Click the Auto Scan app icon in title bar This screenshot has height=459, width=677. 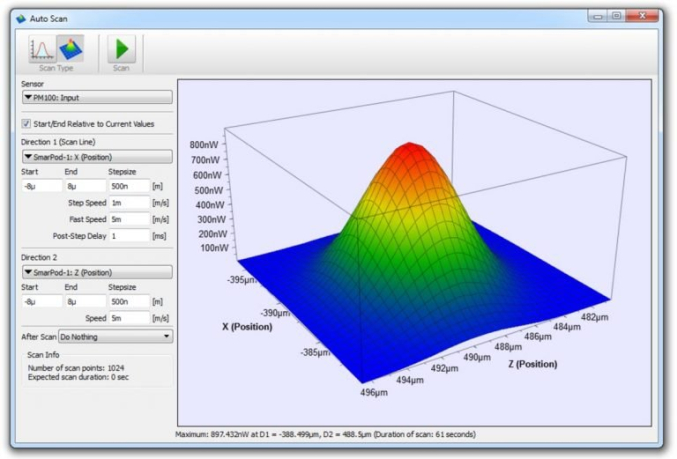tap(20, 17)
